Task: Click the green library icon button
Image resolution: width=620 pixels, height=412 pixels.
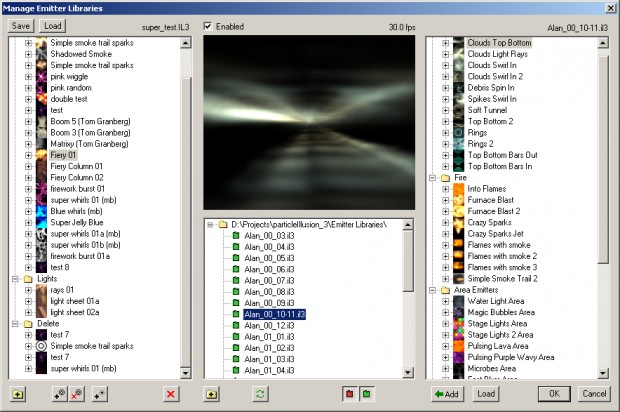Action: [x=367, y=394]
